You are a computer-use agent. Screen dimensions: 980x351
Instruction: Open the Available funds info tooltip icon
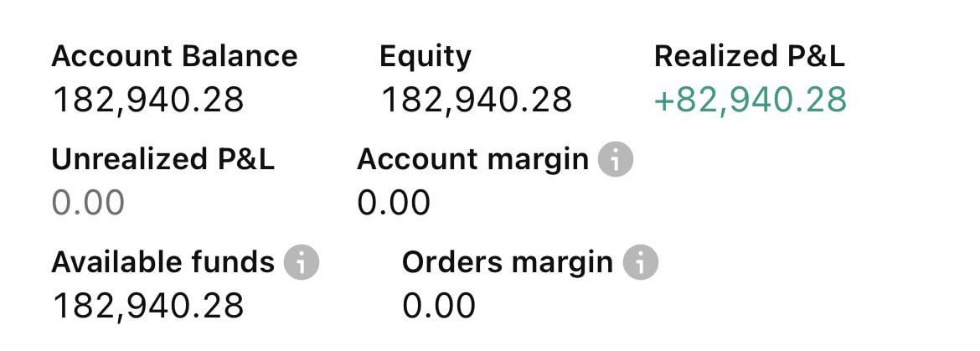point(302,263)
